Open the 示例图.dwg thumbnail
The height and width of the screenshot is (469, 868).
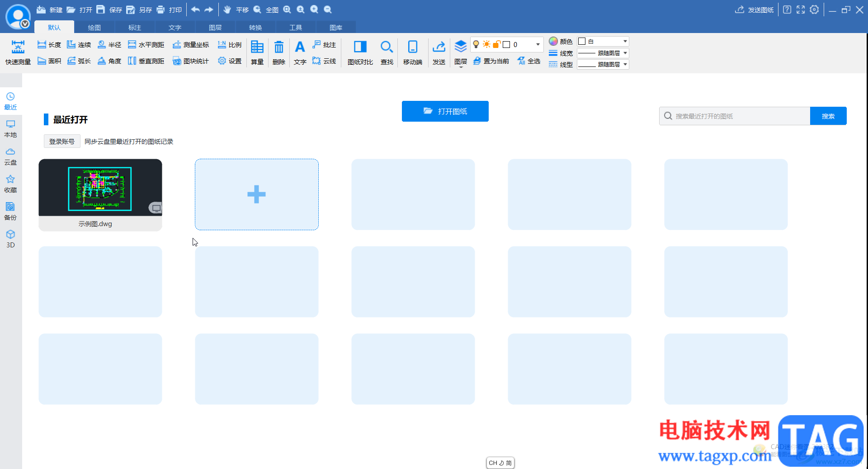[x=100, y=195]
